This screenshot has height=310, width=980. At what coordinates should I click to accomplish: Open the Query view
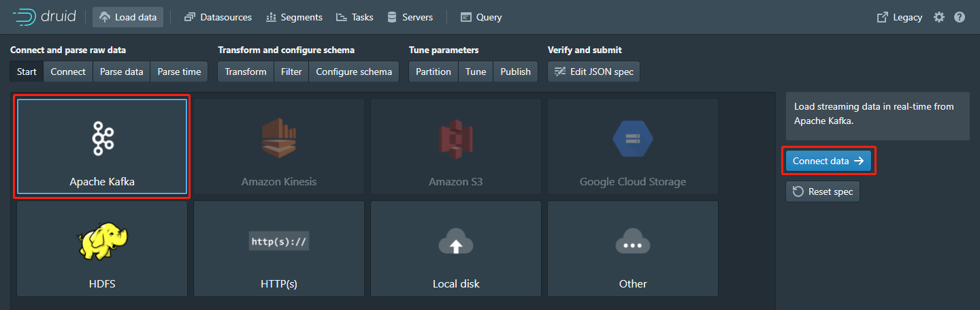481,17
